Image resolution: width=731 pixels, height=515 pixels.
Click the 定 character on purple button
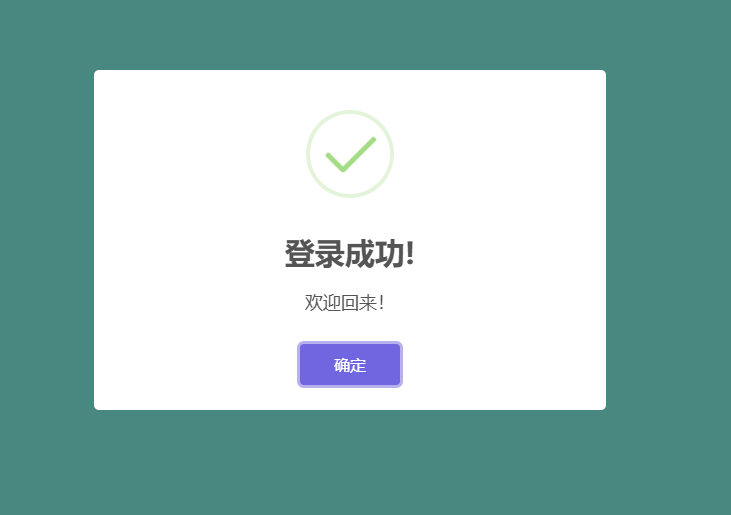click(358, 365)
